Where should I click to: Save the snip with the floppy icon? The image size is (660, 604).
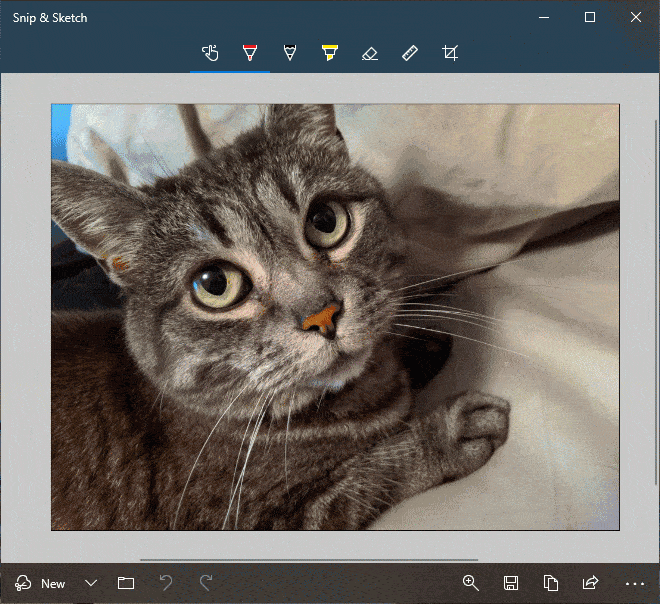pos(511,583)
